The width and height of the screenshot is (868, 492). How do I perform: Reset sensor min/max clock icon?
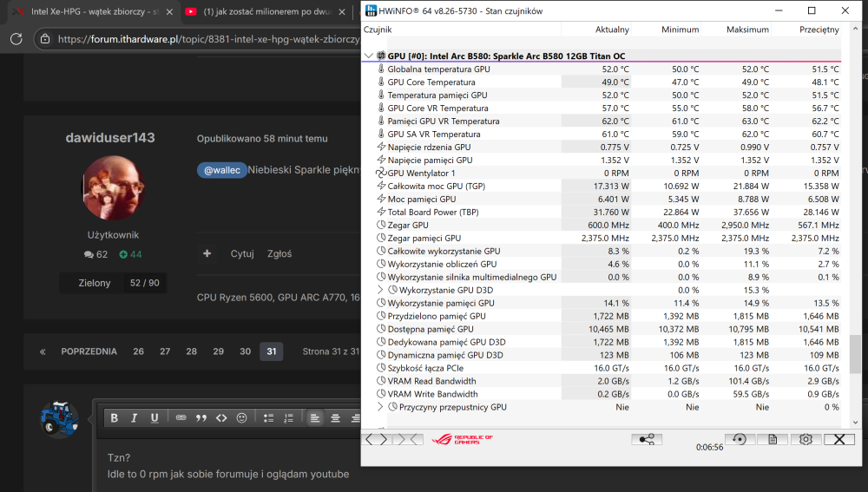[x=739, y=439]
